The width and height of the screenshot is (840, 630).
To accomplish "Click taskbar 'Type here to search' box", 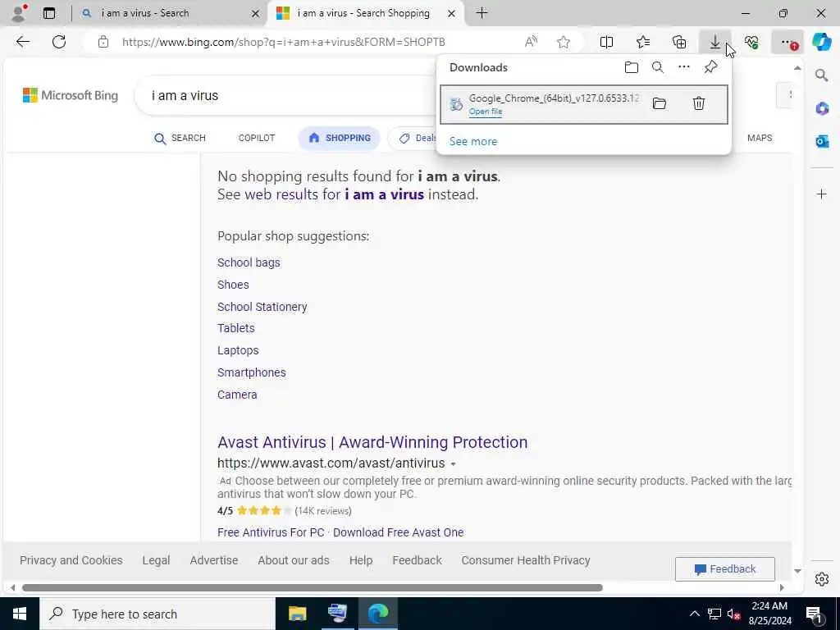I will pos(157,614).
